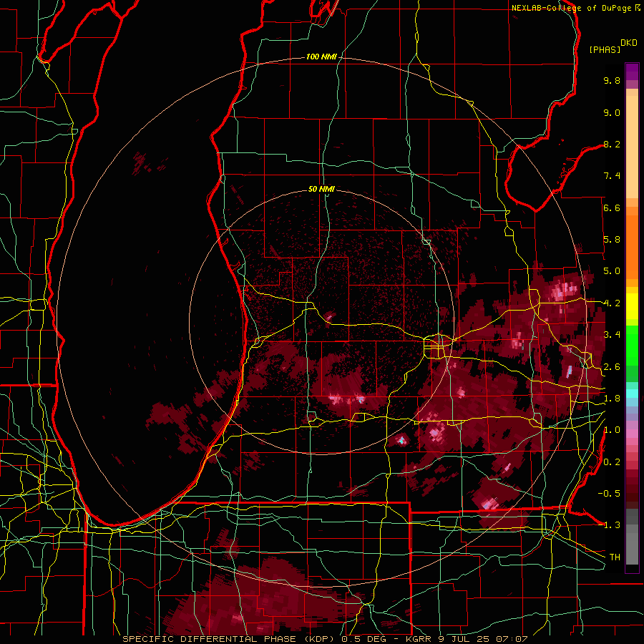Viewport: 644px width, 644px height.
Task: Click the 4.2 value on the color scale
Action: [612, 303]
